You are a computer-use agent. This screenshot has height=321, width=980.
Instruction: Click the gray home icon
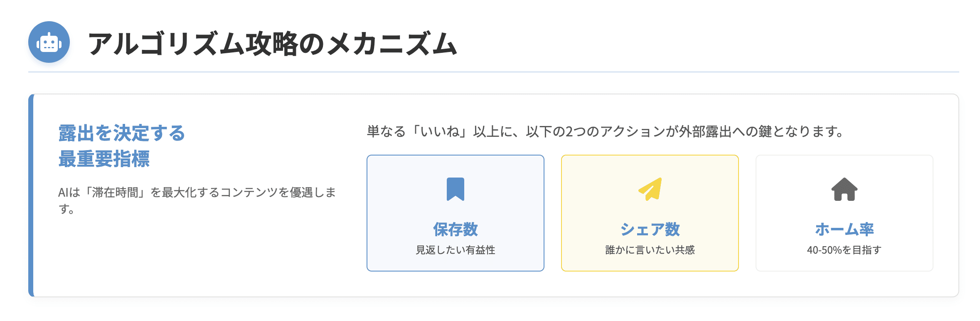tap(844, 189)
